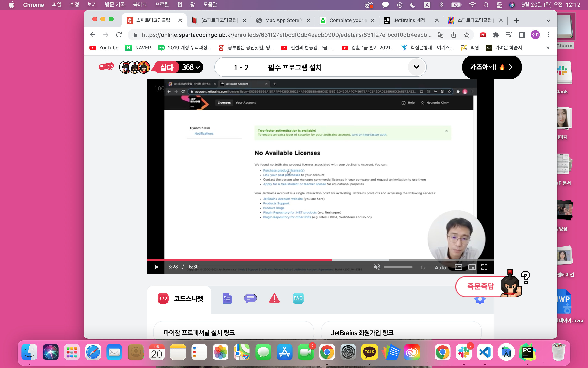This screenshot has width=588, height=368.
Task: Play the lecture video
Action: click(x=156, y=267)
